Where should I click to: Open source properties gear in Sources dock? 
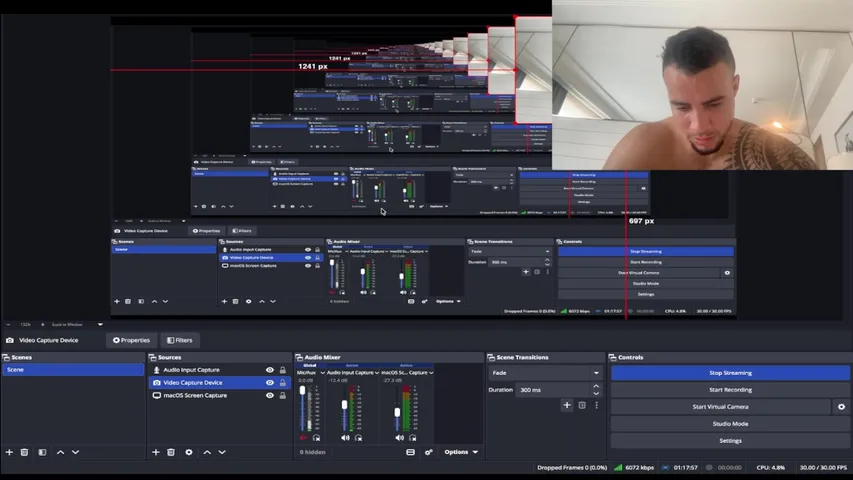189,452
